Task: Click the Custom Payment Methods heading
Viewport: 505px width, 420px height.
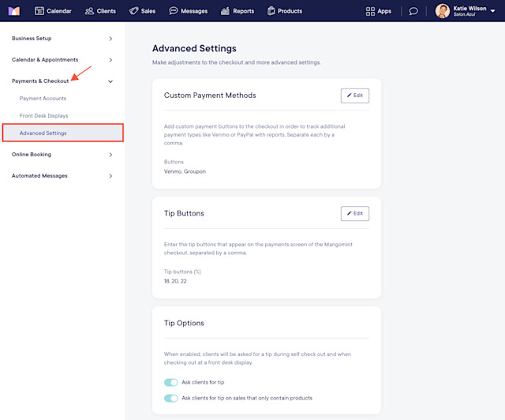Action: (x=210, y=96)
